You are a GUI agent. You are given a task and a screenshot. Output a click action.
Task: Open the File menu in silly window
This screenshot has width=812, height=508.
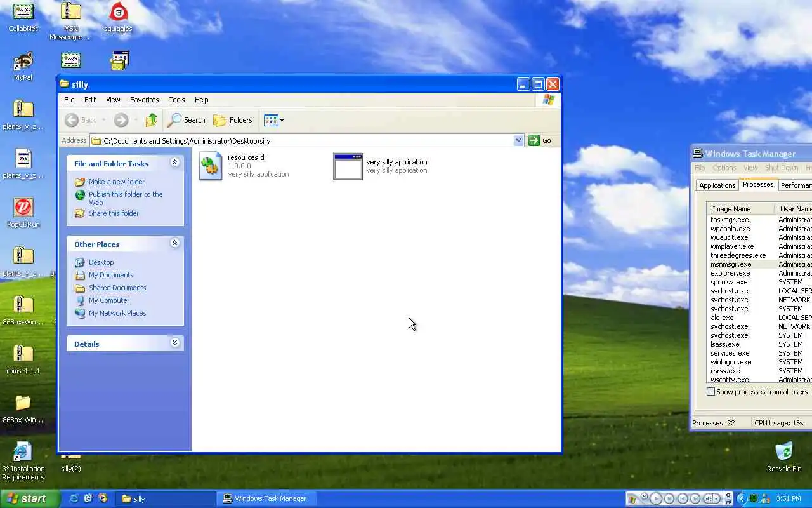(x=69, y=100)
